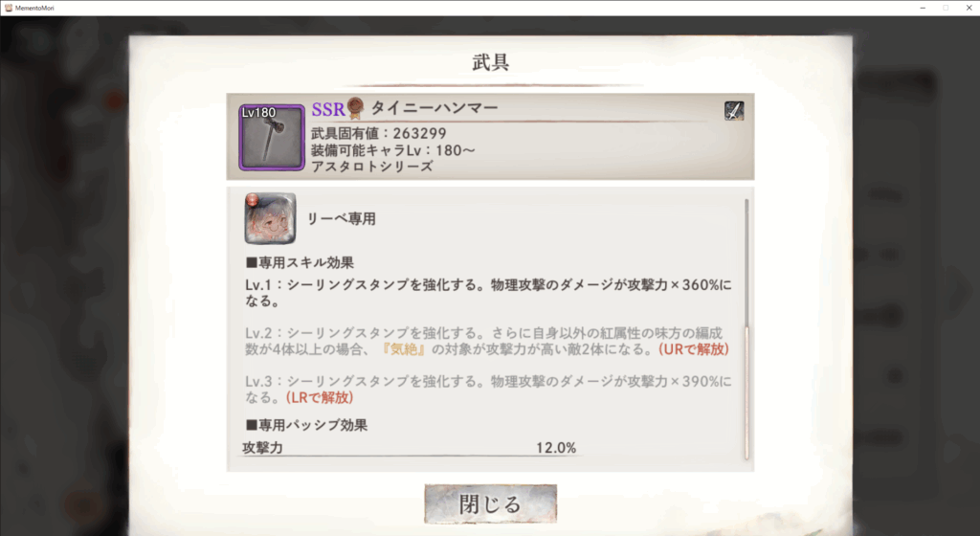Click the red orb on リーベ portrait
This screenshot has width=980, height=536.
coord(252,200)
